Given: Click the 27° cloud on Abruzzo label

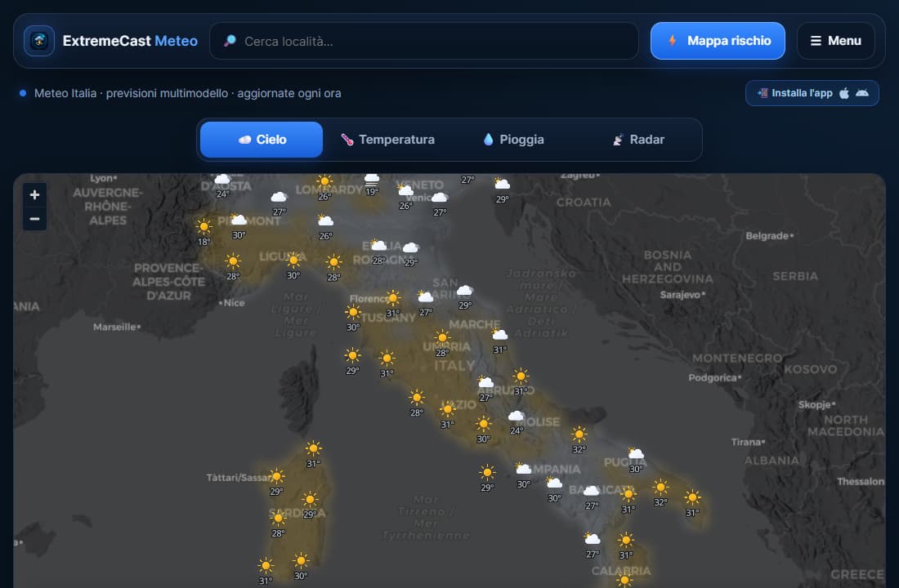Looking at the screenshot, I should click(485, 382).
